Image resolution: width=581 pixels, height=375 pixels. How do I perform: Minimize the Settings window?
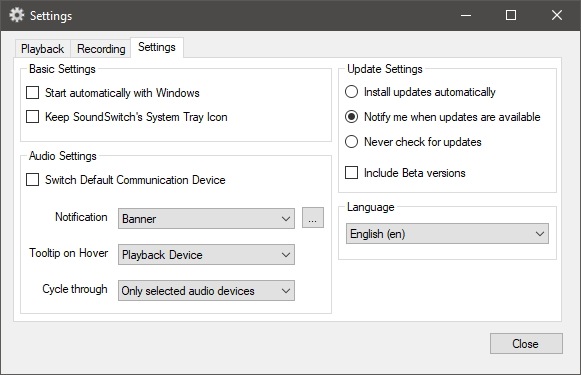click(466, 15)
